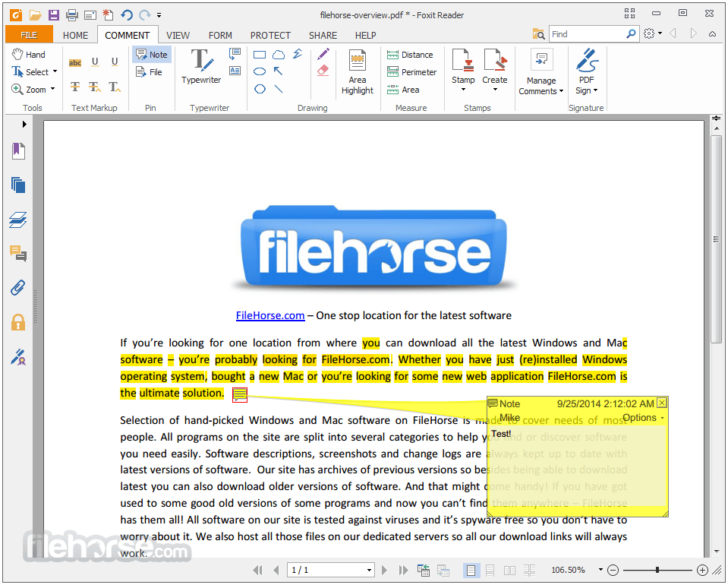Click the yellow note icon in document
Screen dimensions: 728x585
pyautogui.click(x=240, y=395)
